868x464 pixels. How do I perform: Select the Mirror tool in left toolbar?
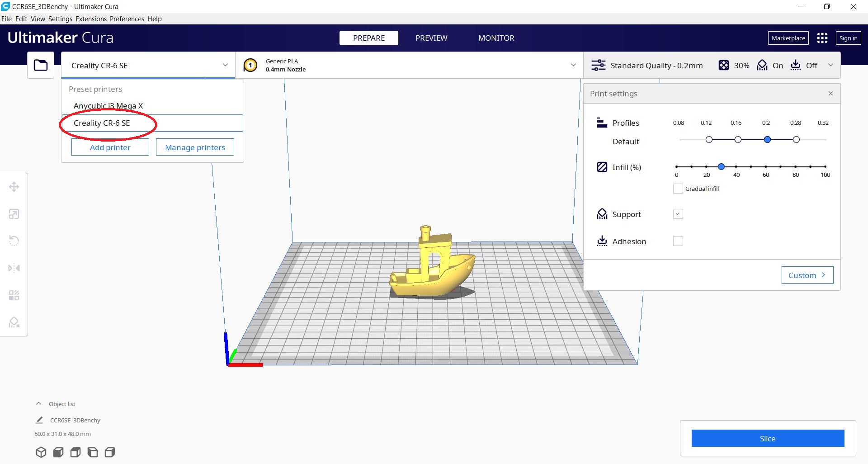[x=14, y=268]
